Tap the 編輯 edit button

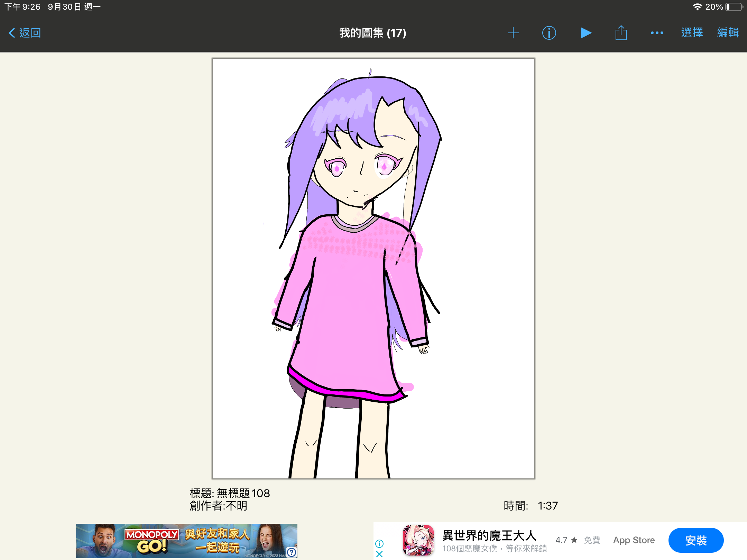click(728, 33)
